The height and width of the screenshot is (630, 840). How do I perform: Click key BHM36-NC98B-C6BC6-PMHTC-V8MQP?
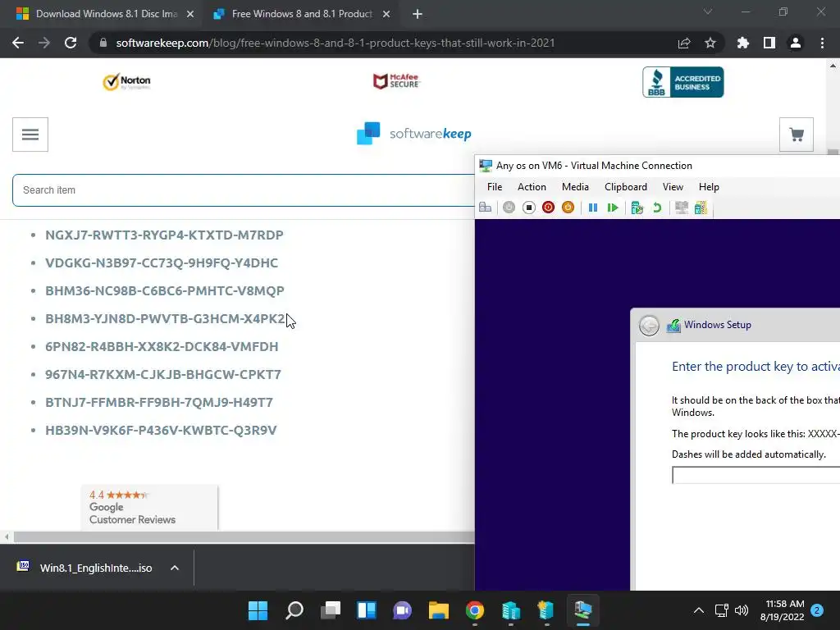tap(164, 291)
